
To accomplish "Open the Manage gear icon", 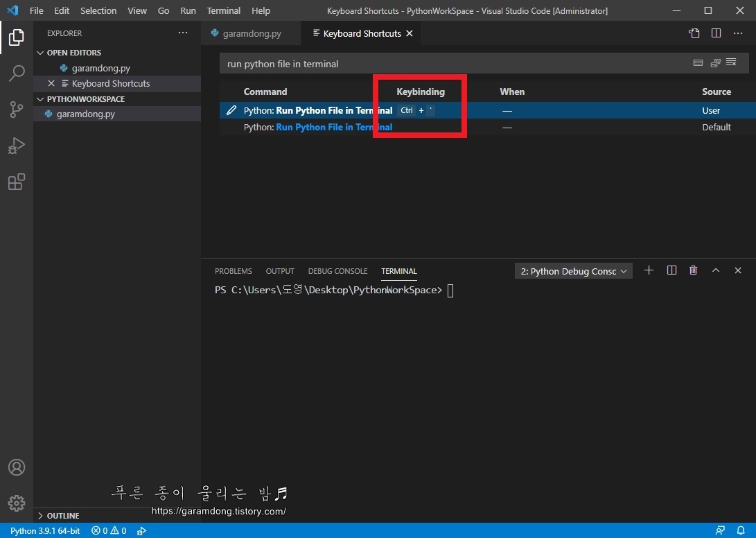I will (17, 503).
